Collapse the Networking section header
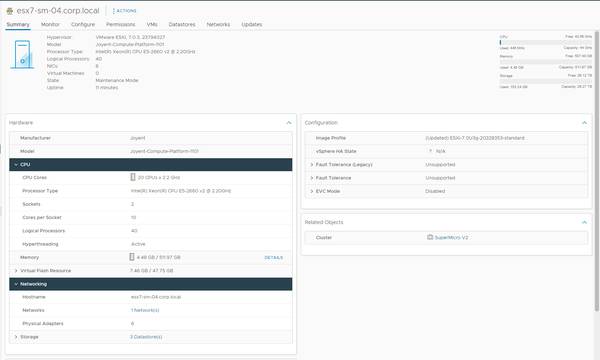Screen dimensions: 600x360 click(151, 284)
